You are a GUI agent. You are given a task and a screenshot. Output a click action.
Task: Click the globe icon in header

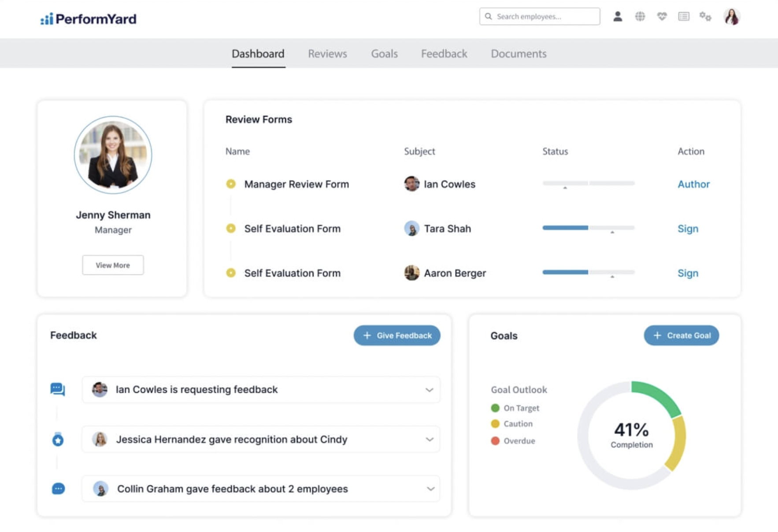click(640, 16)
